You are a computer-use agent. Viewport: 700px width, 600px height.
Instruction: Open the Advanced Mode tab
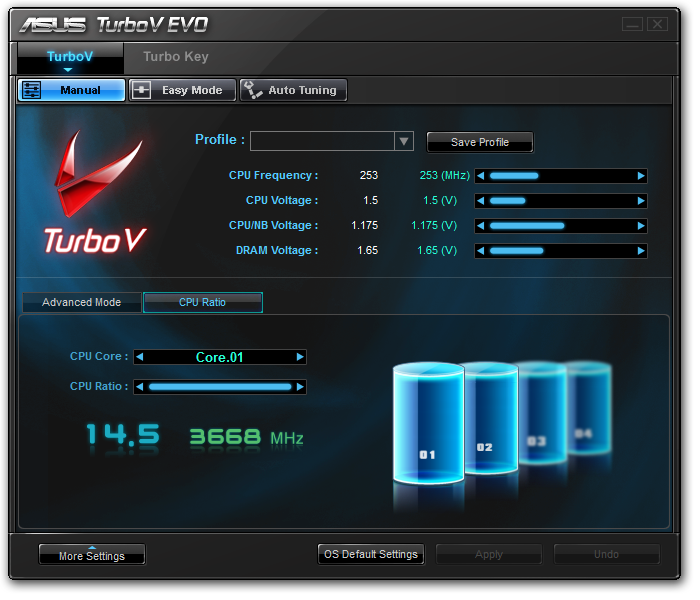tap(83, 305)
